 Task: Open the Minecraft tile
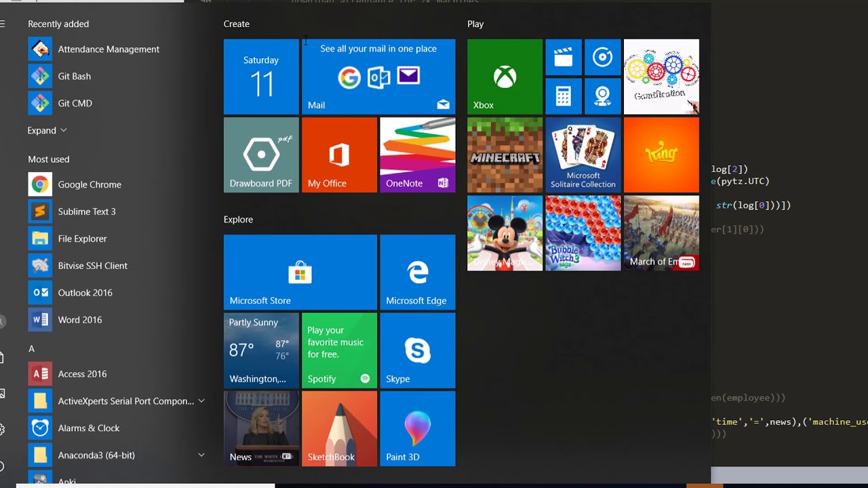[x=505, y=155]
